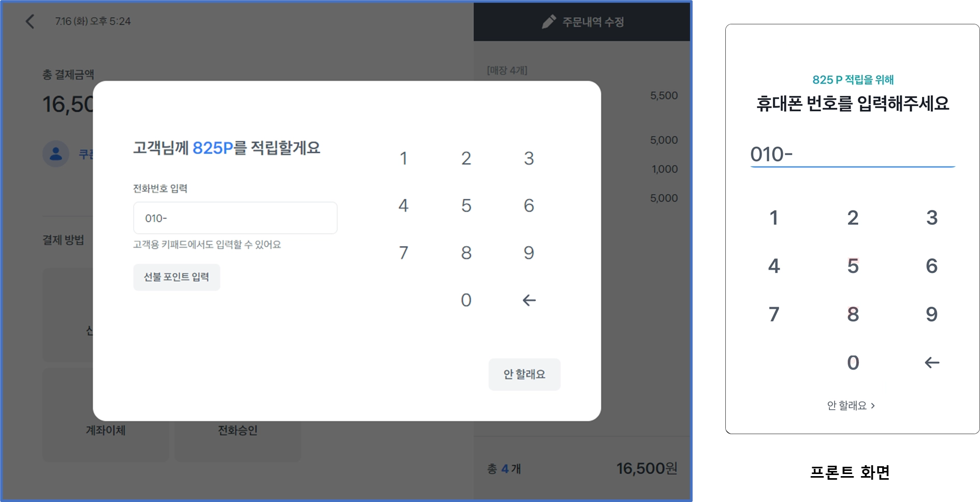This screenshot has width=980, height=502.
Task: Tap the backspace arrow on the dialog keypad
Action: click(x=529, y=300)
